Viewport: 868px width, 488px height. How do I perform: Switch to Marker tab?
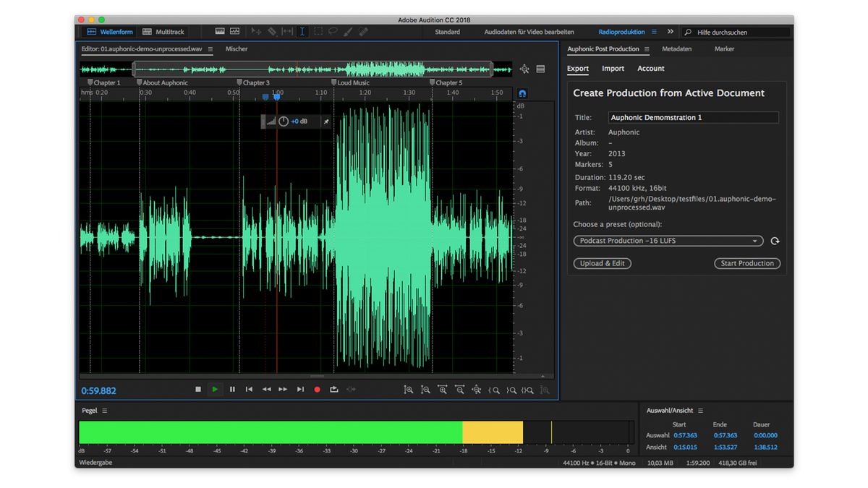[x=724, y=49]
